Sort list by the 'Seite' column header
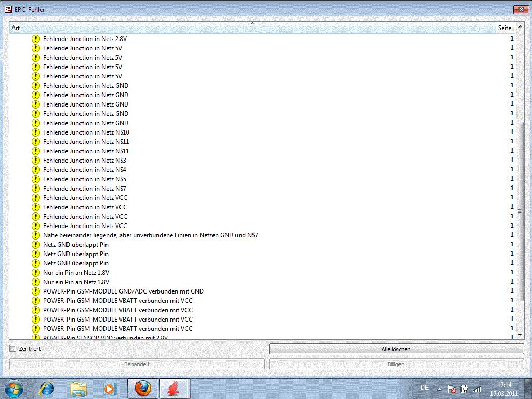Viewport: 532px width, 399px height. (x=505, y=28)
